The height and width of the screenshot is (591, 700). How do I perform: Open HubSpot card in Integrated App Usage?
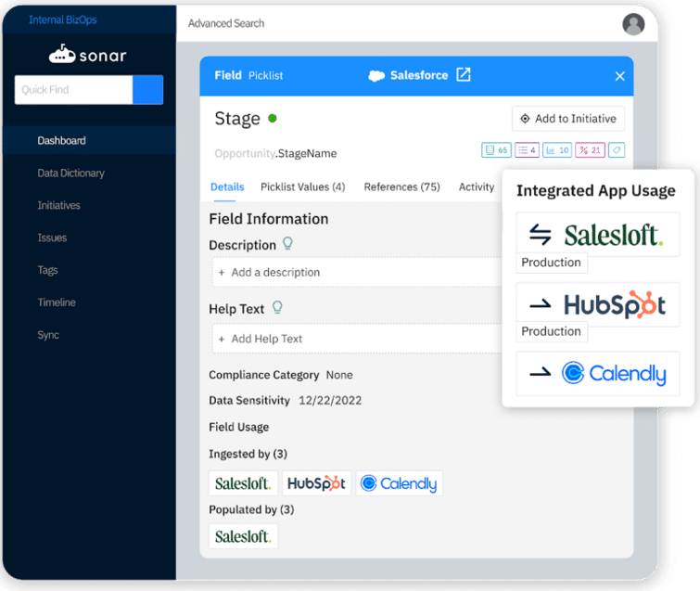pos(598,304)
